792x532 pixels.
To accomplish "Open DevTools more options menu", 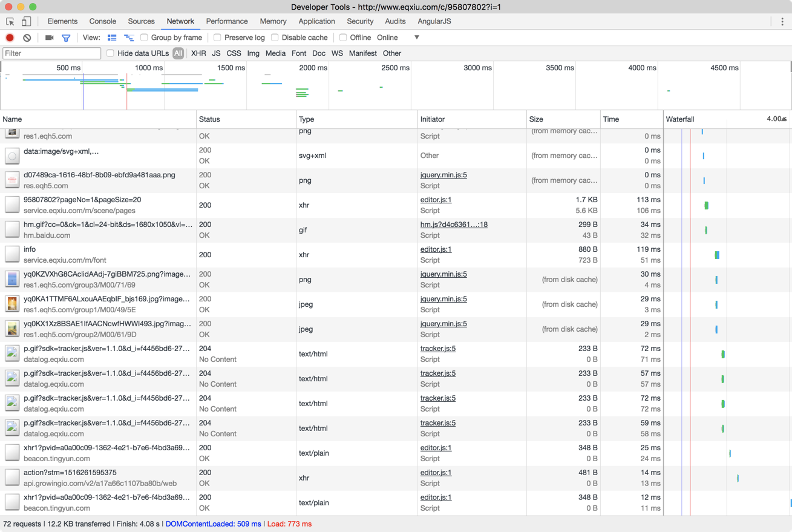I will click(782, 21).
